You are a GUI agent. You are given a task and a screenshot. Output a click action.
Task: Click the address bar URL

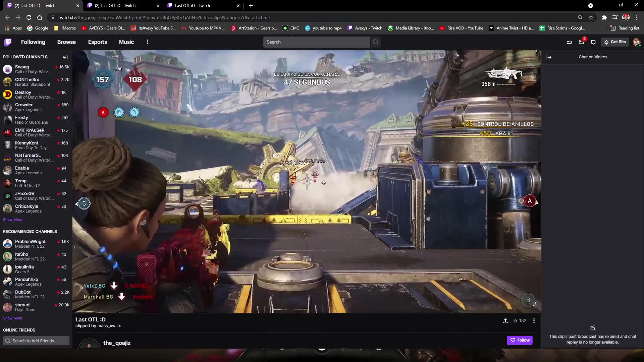pos(164,17)
